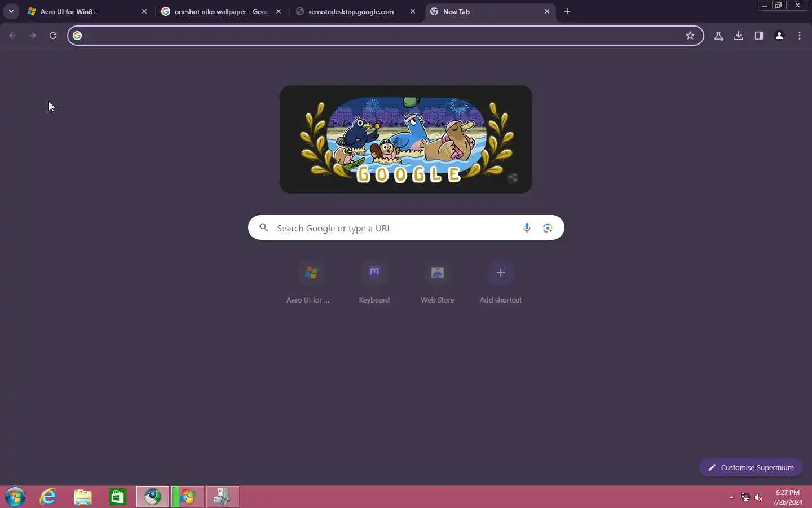Close the Aero UI for Win8+ tab
This screenshot has height=508, width=812.
coord(144,11)
